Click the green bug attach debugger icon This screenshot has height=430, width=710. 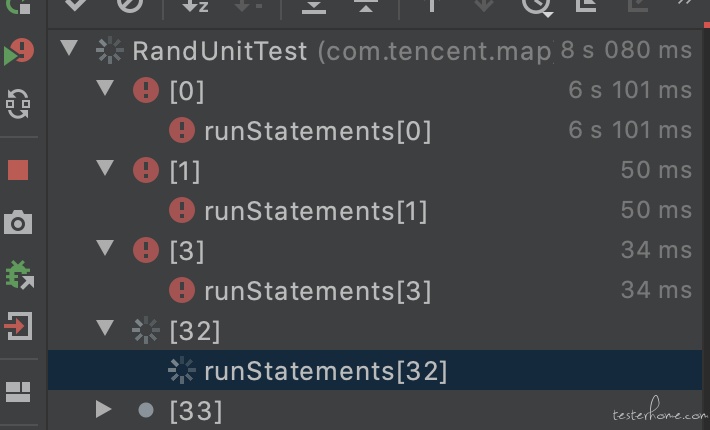19,275
